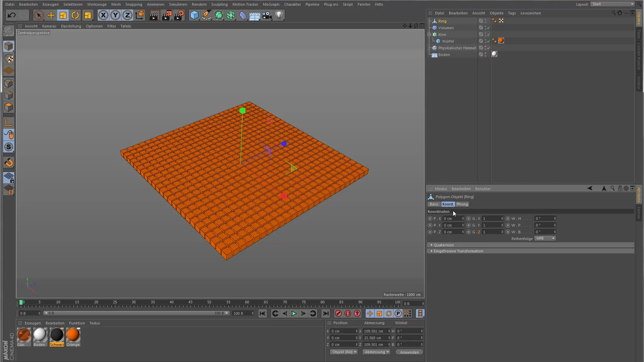Toggle Volumen enabled checkmark

click(x=489, y=28)
